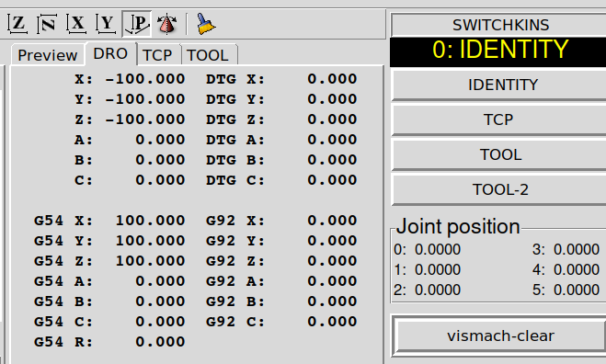Click the vismach-clear button
The image size is (606, 364).
[500, 336]
